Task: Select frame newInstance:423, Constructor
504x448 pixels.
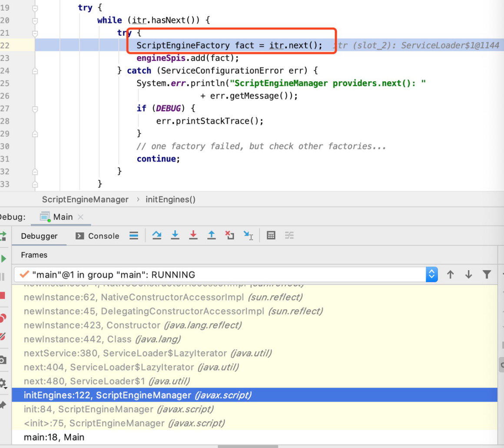Action: coord(255,325)
